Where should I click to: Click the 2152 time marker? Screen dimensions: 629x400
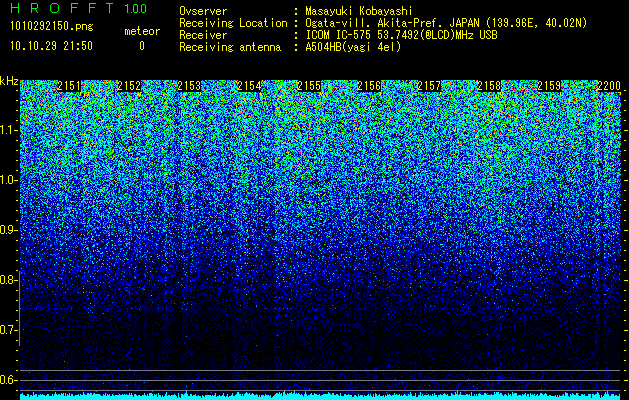click(129, 86)
